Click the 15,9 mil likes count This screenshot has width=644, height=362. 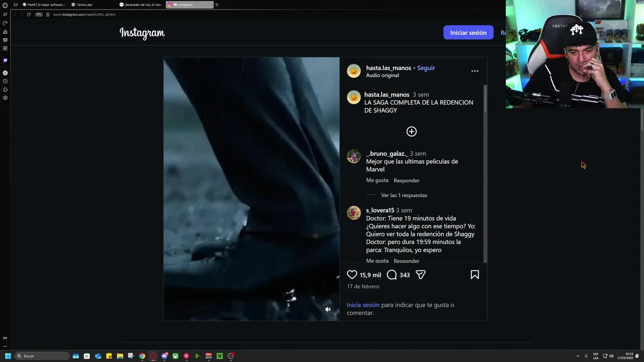tap(370, 275)
